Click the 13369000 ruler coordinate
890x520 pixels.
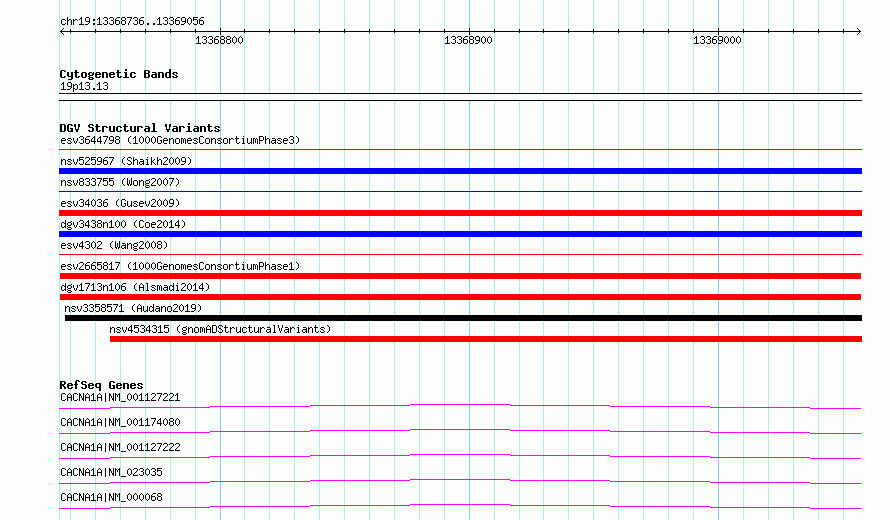717,40
